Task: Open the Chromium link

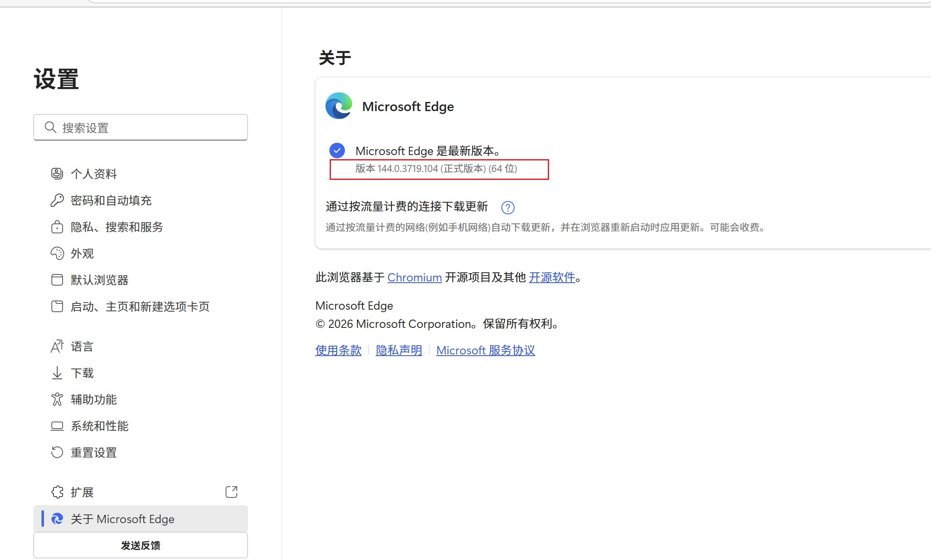Action: click(414, 277)
